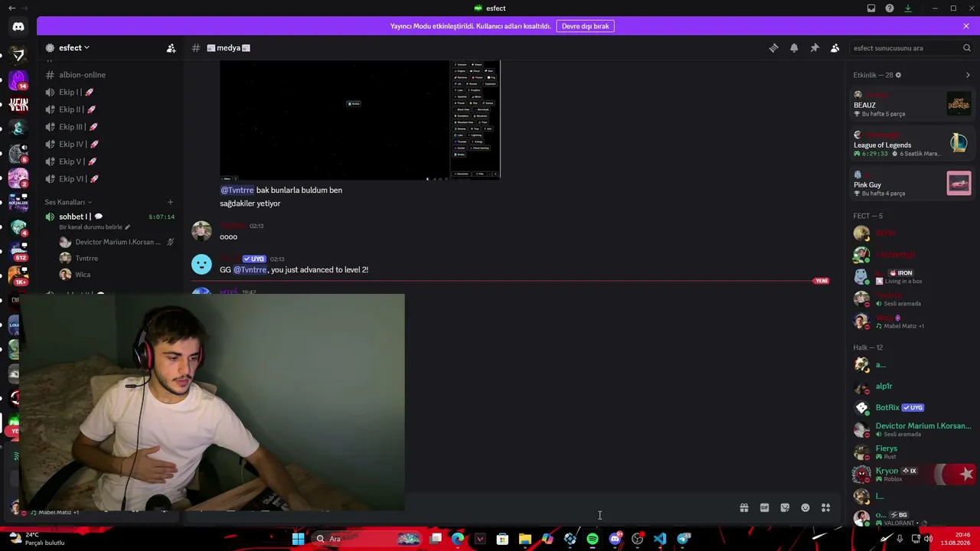
Task: Open the sohbet I voice channel
Action: pos(109,217)
